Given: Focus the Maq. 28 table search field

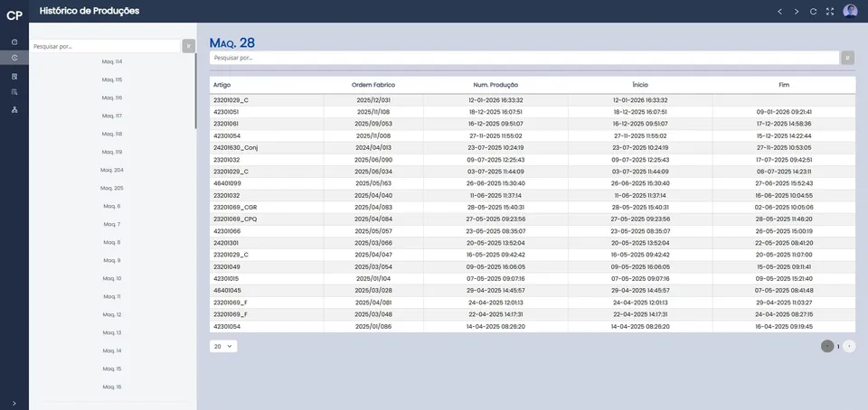Looking at the screenshot, I should coord(524,58).
